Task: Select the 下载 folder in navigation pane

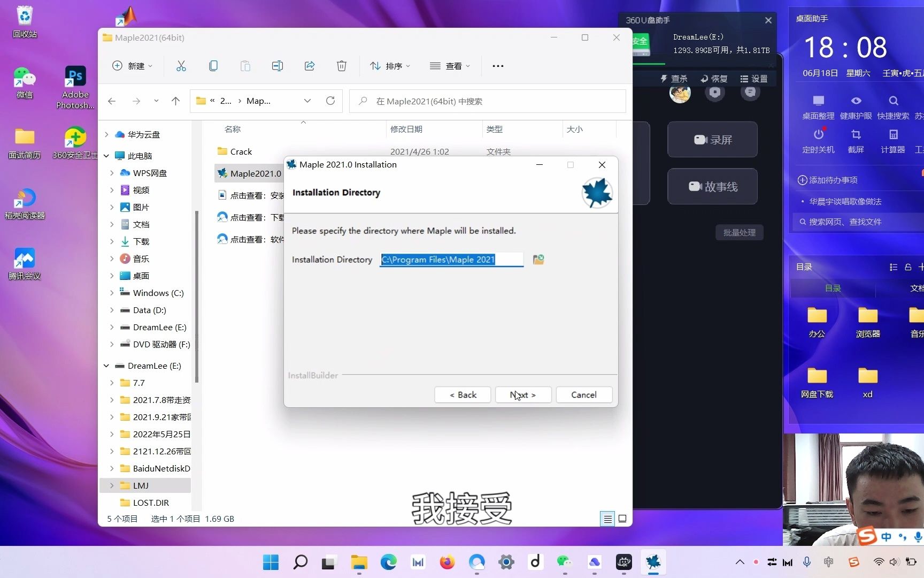Action: click(x=141, y=241)
